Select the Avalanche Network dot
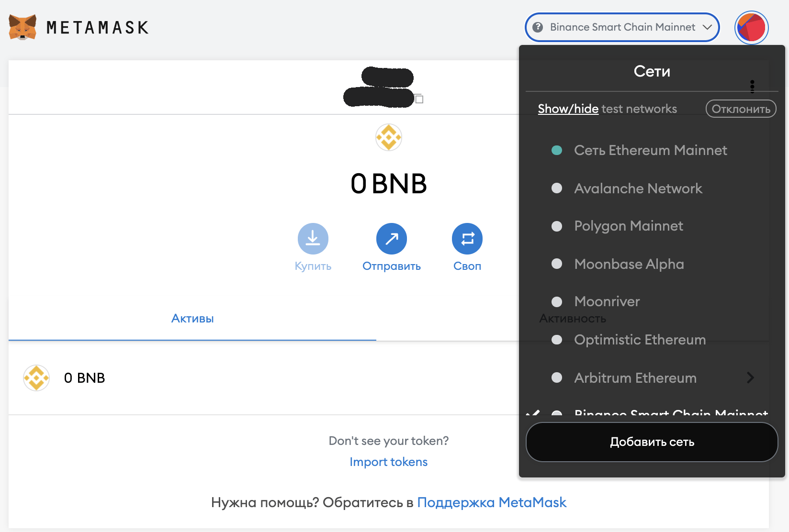 [x=557, y=188]
